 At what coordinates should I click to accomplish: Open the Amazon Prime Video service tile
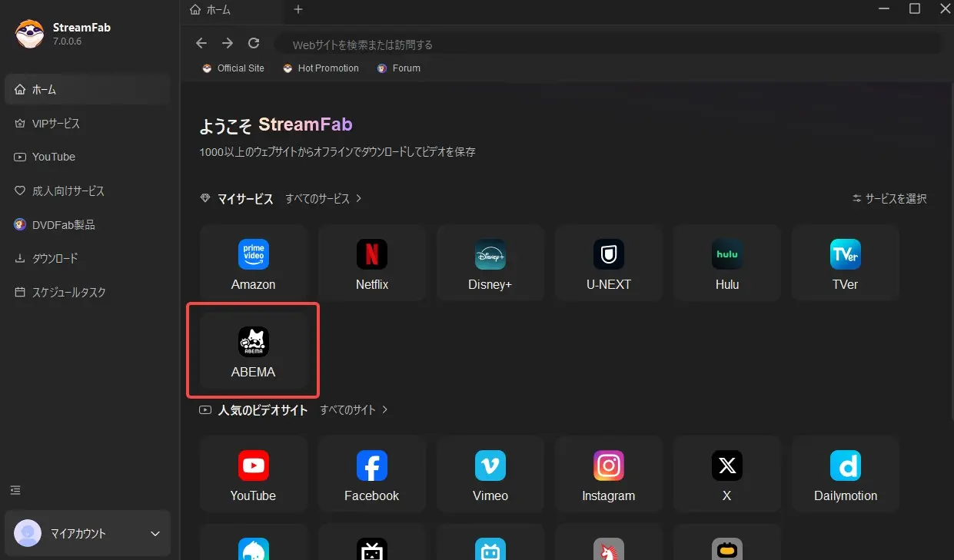click(254, 262)
